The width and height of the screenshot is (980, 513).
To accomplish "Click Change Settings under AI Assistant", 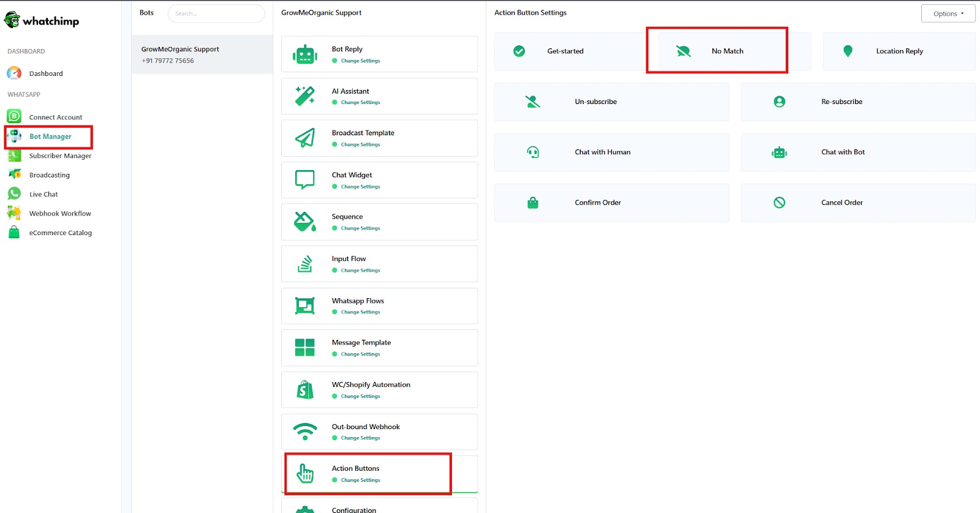I will (360, 103).
